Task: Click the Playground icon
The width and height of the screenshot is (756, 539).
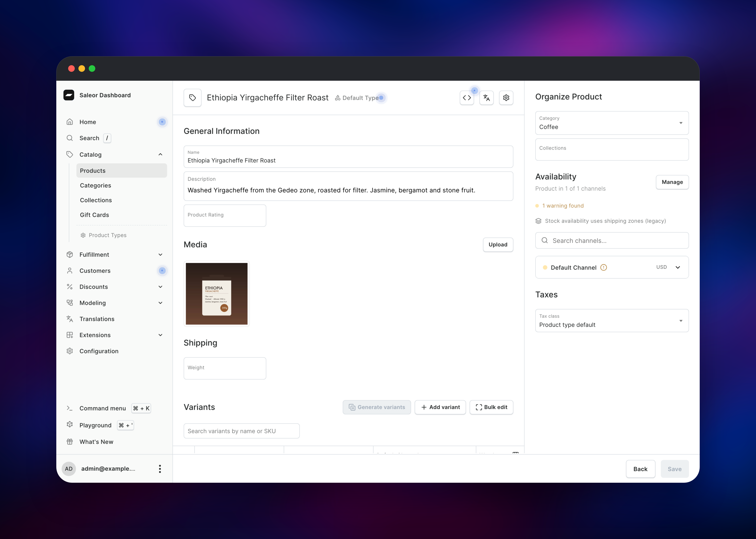Action: tap(70, 425)
